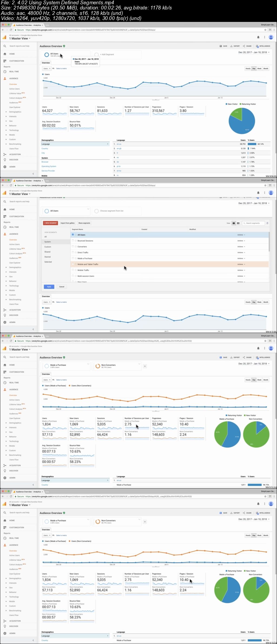The image size is (277, 644).
Task: Open Admin gear icon in top frame
Action: tap(5, 167)
